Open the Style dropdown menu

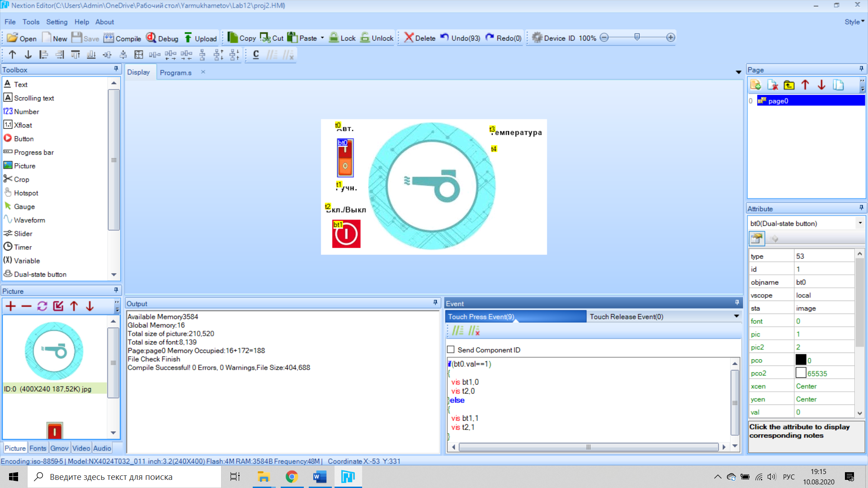pos(854,22)
